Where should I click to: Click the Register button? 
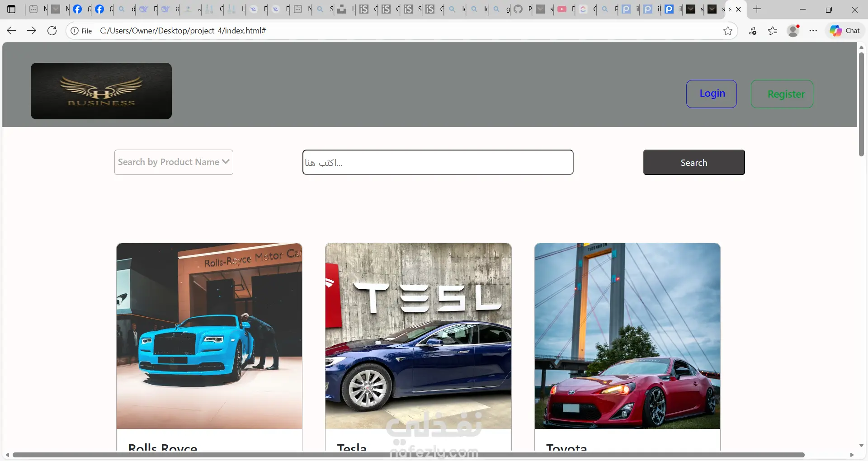click(782, 94)
